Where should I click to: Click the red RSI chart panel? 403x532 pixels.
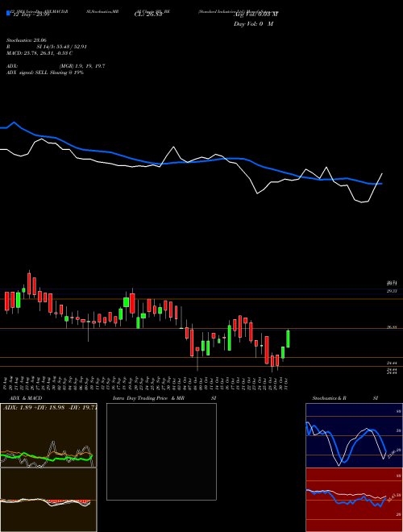tap(354, 500)
